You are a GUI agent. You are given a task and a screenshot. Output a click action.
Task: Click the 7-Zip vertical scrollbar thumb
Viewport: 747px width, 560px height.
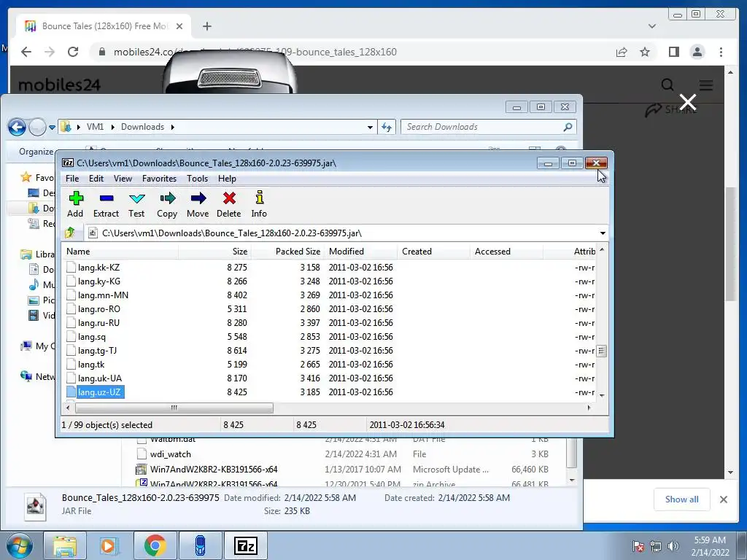coord(601,351)
